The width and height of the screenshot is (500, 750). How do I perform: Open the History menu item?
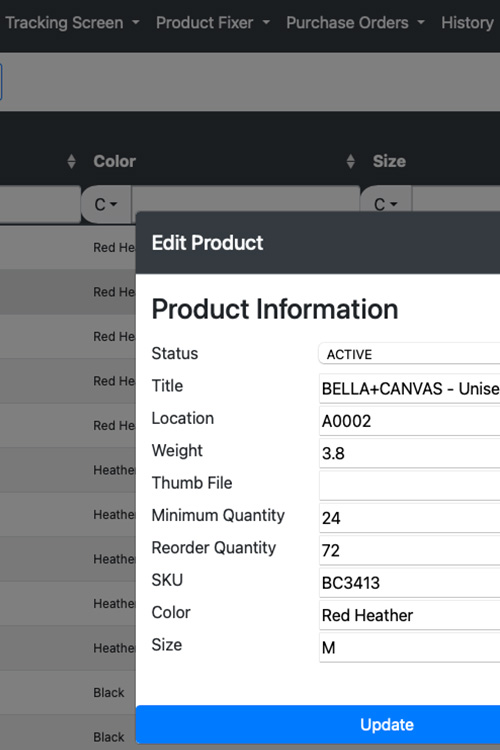(467, 22)
